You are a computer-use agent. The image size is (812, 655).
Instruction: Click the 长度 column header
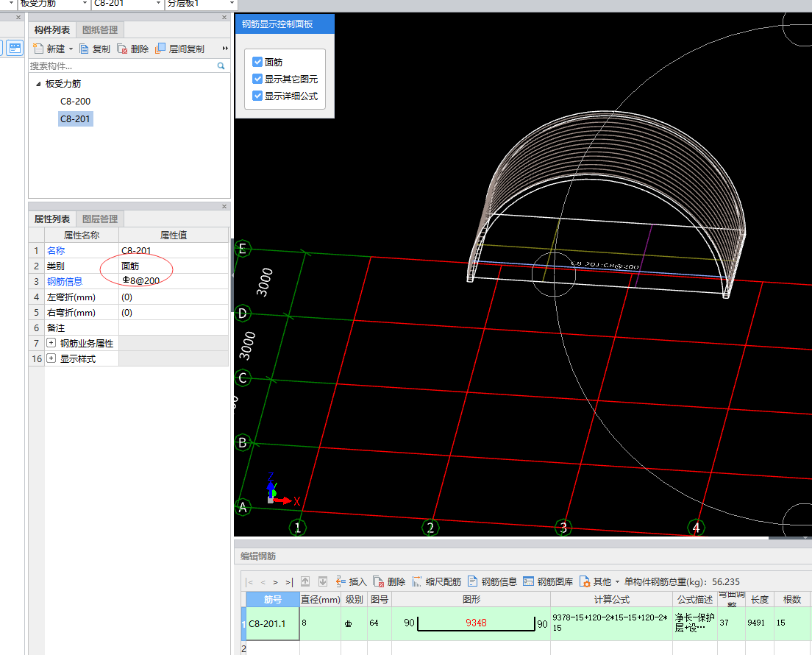pyautogui.click(x=760, y=600)
